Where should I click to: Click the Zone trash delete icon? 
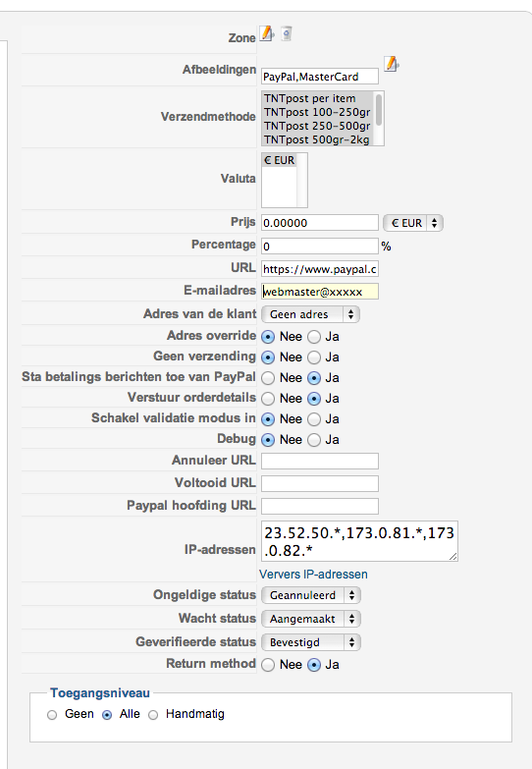click(x=287, y=33)
